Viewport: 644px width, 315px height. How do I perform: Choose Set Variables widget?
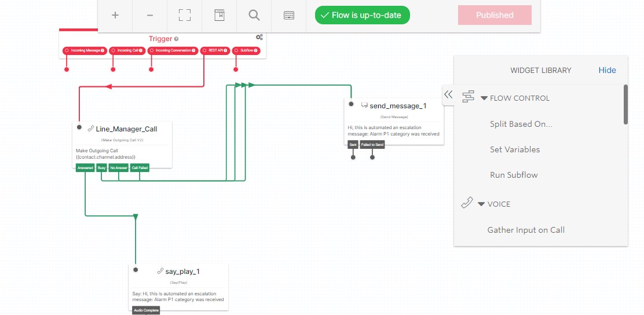pos(514,149)
